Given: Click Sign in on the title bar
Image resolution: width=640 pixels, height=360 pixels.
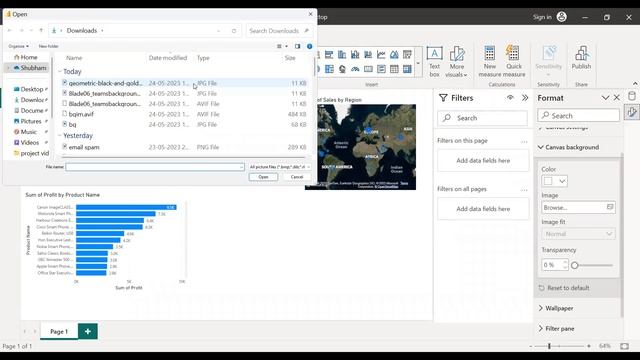Looking at the screenshot, I should point(542,17).
